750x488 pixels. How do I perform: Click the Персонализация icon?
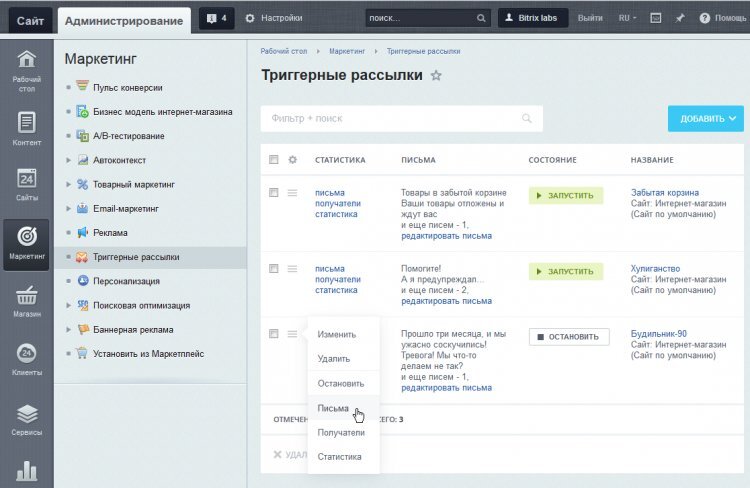pos(83,280)
